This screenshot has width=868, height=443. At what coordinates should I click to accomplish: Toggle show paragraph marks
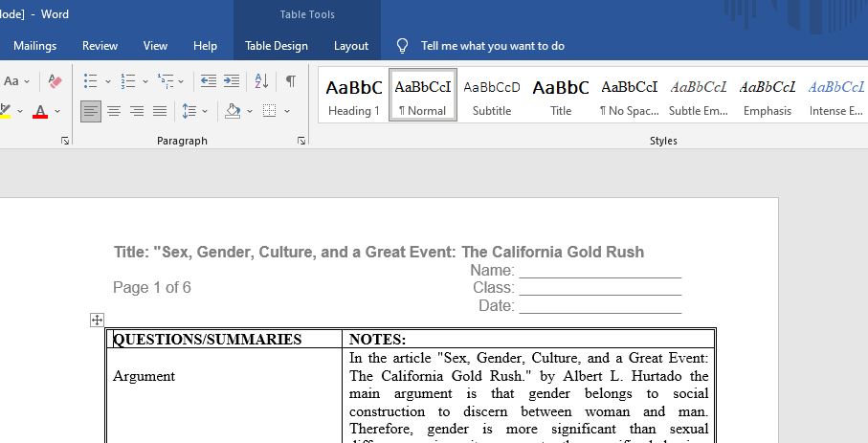coord(291,81)
